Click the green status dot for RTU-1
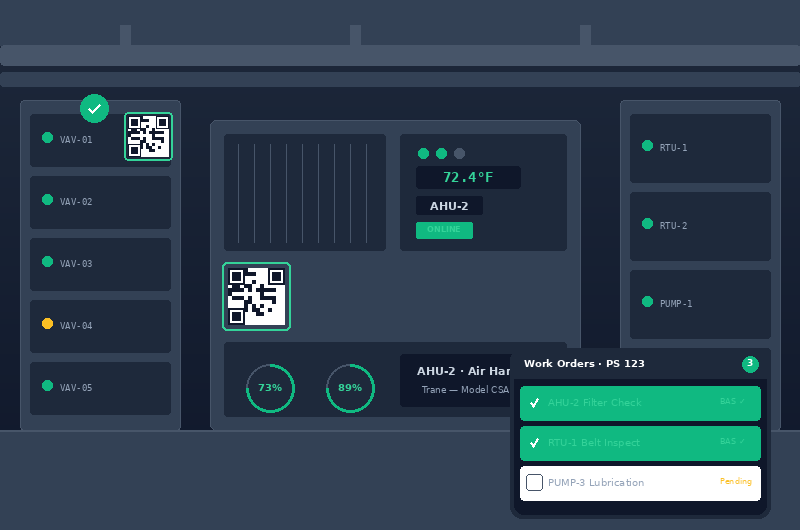This screenshot has height=530, width=800. (x=647, y=146)
